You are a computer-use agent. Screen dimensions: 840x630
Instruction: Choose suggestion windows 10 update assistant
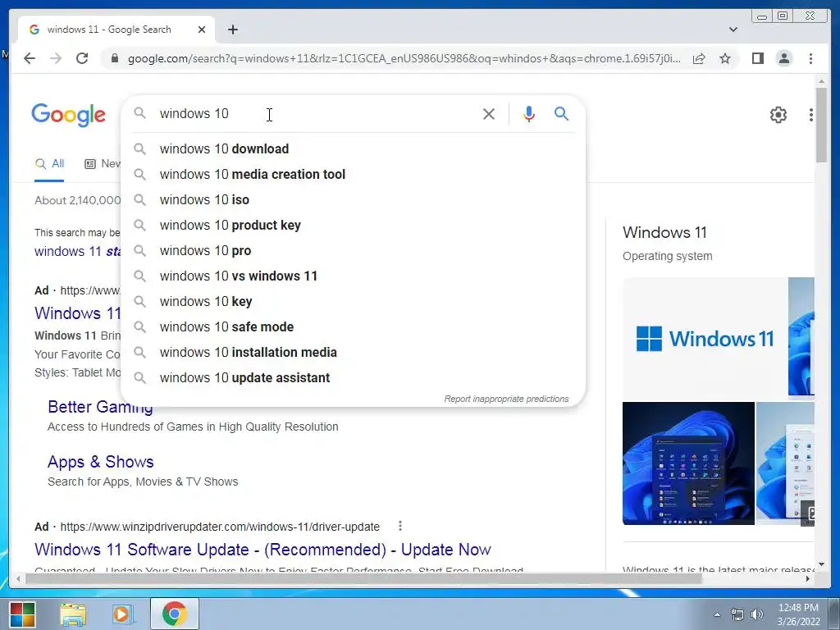354,377
